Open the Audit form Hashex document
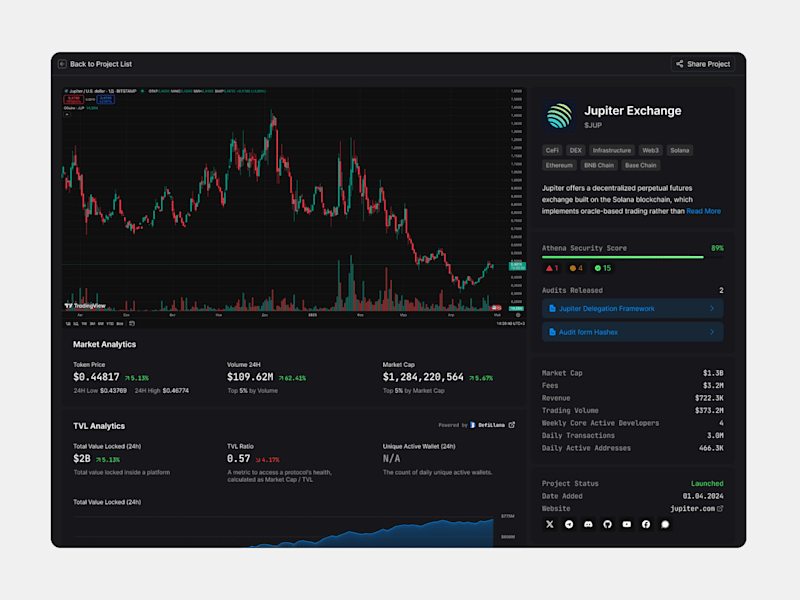 coord(632,332)
